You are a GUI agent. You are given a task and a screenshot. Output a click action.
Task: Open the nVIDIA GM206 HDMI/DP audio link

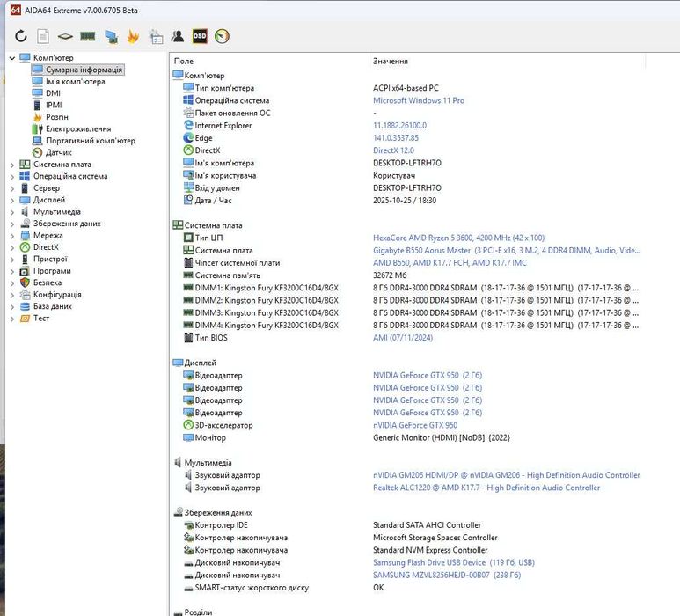(x=506, y=475)
